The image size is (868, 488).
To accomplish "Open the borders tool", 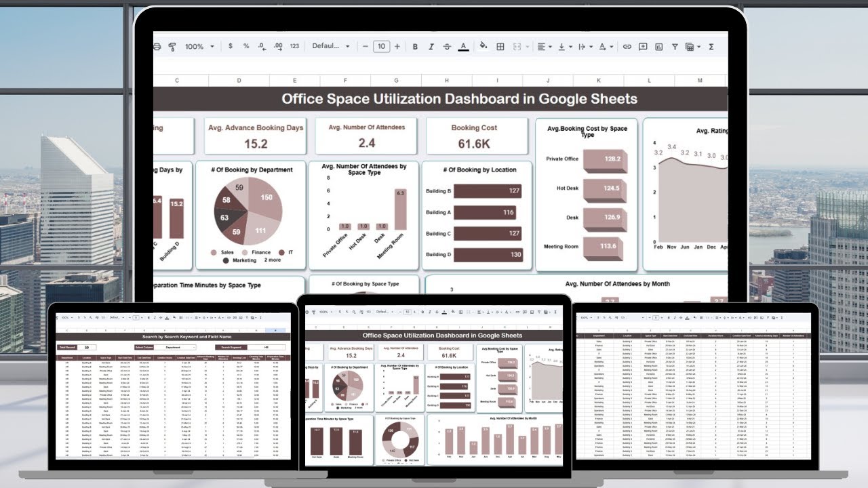I will pos(500,47).
